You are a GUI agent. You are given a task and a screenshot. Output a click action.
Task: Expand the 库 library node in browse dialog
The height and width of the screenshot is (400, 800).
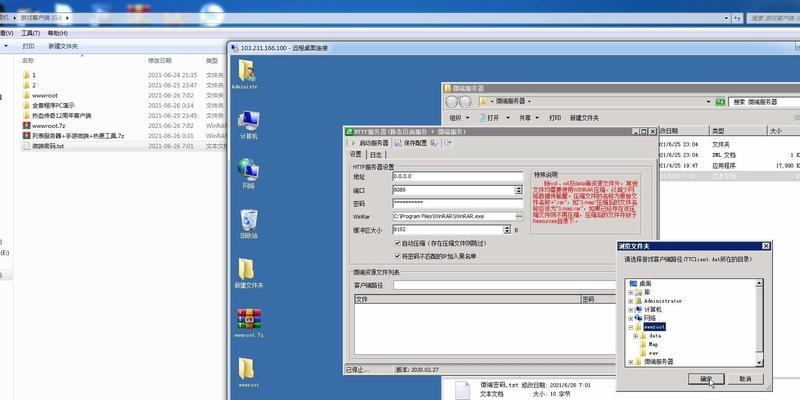(x=631, y=292)
